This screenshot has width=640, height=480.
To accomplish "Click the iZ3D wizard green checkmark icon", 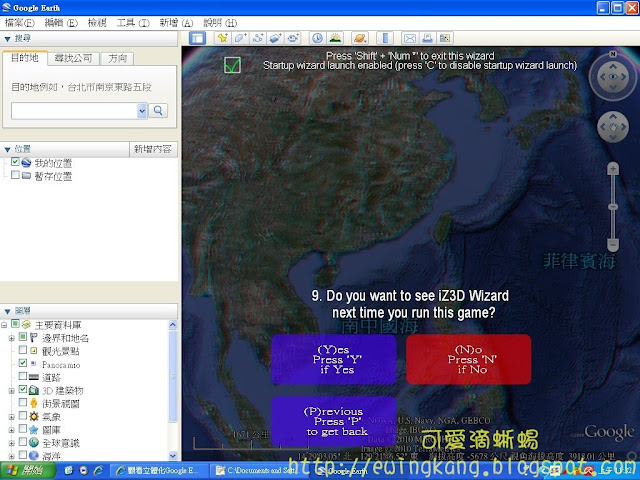I will [232, 65].
